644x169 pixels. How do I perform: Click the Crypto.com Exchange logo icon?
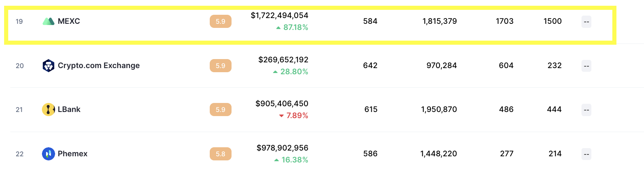[x=49, y=66]
